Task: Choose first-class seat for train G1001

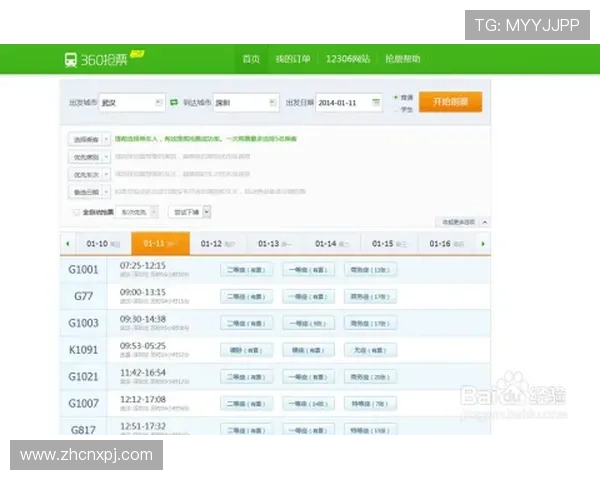Action: point(308,269)
